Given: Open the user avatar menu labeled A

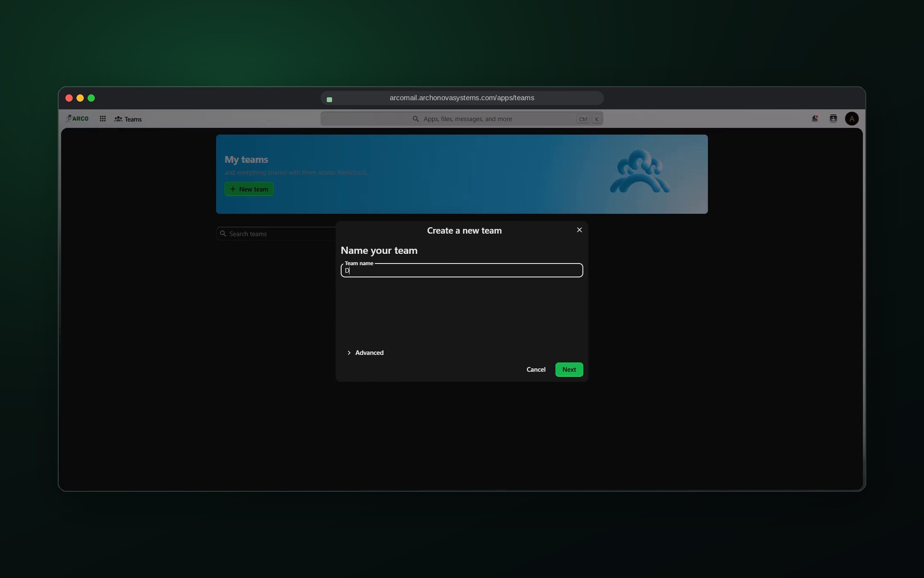Looking at the screenshot, I should tap(851, 118).
